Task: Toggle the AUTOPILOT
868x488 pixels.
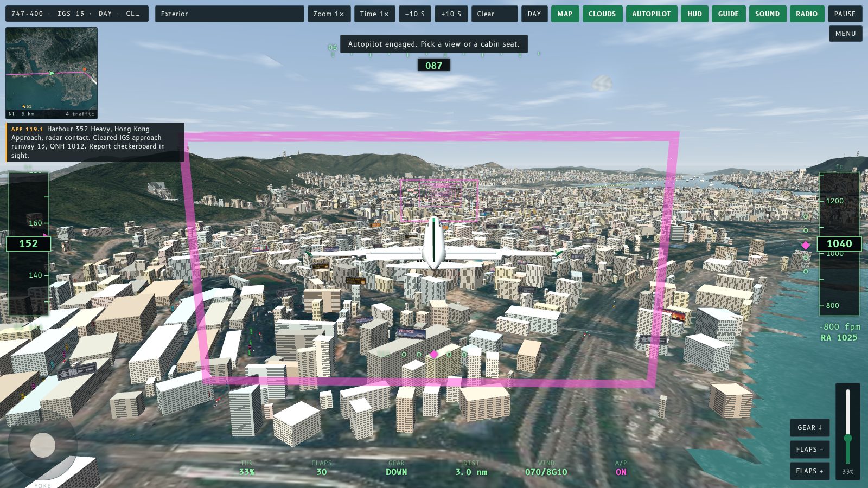Action: click(652, 14)
